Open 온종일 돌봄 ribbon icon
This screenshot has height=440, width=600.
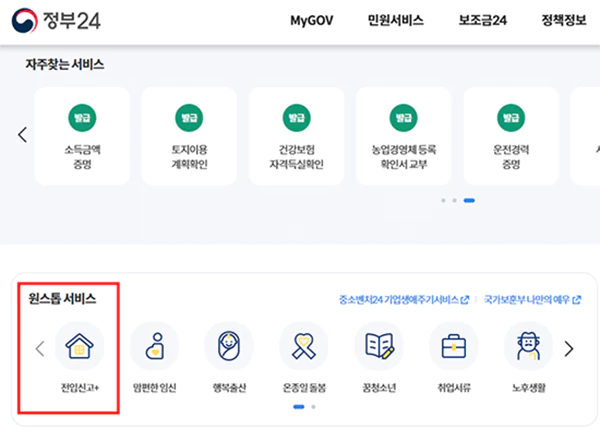coord(304,346)
